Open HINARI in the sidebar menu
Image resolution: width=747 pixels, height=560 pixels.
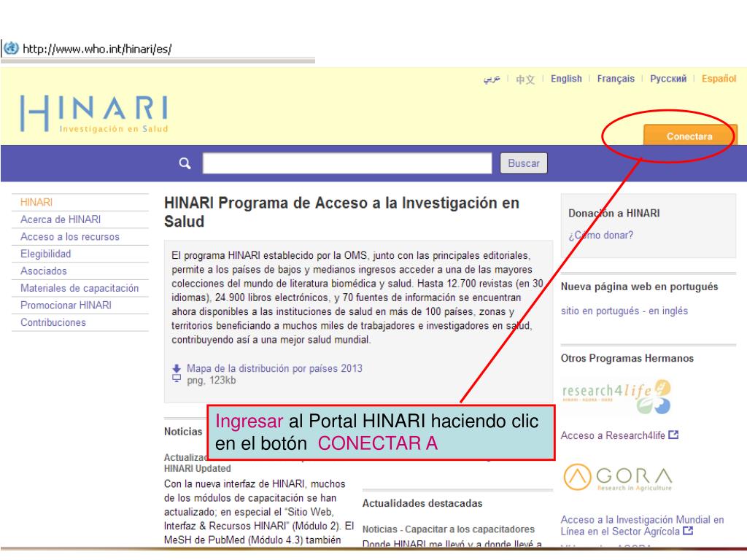36,203
